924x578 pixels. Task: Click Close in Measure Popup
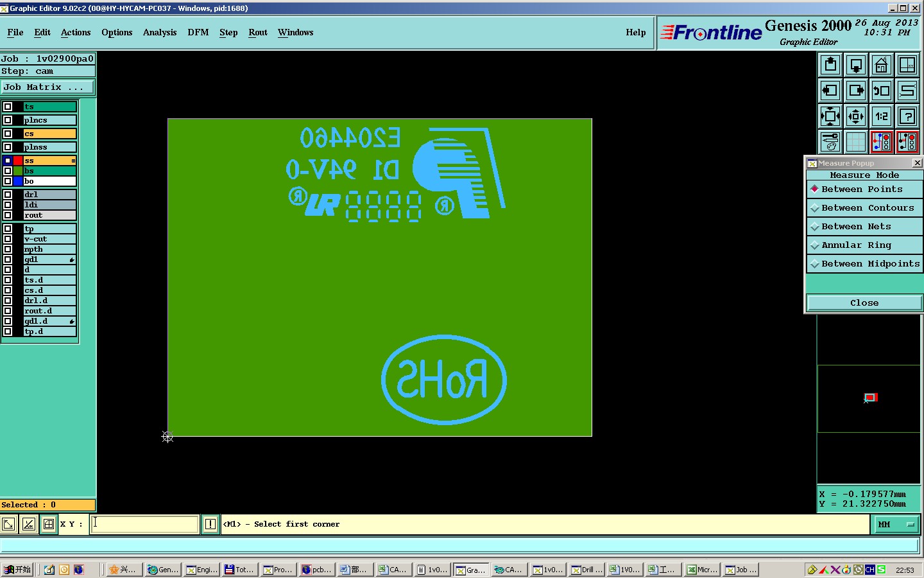tap(864, 303)
